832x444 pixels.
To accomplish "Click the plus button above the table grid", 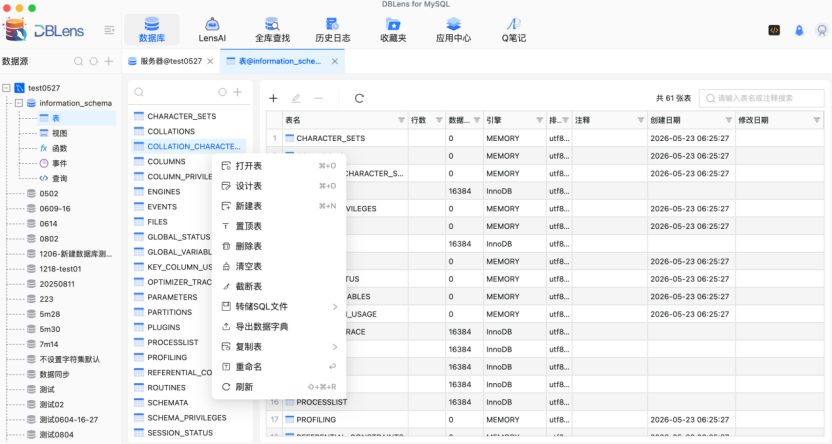I will [x=273, y=98].
